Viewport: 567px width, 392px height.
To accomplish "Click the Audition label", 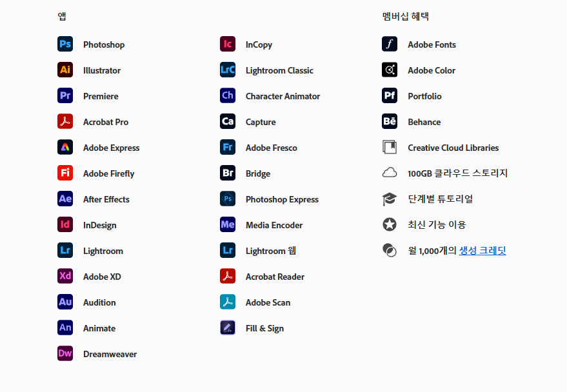I will (x=99, y=302).
